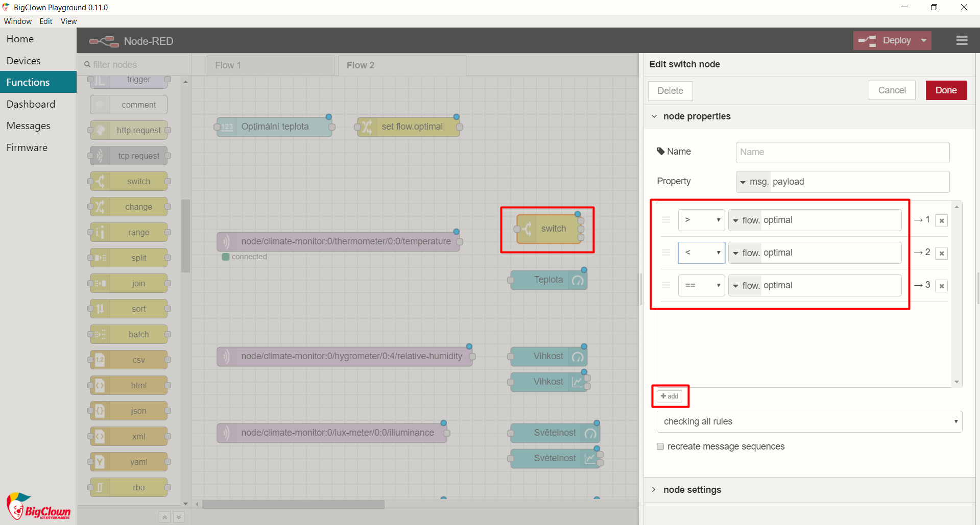This screenshot has height=525, width=980.
Task: Open the flow. type selector in rule 3
Action: point(746,285)
